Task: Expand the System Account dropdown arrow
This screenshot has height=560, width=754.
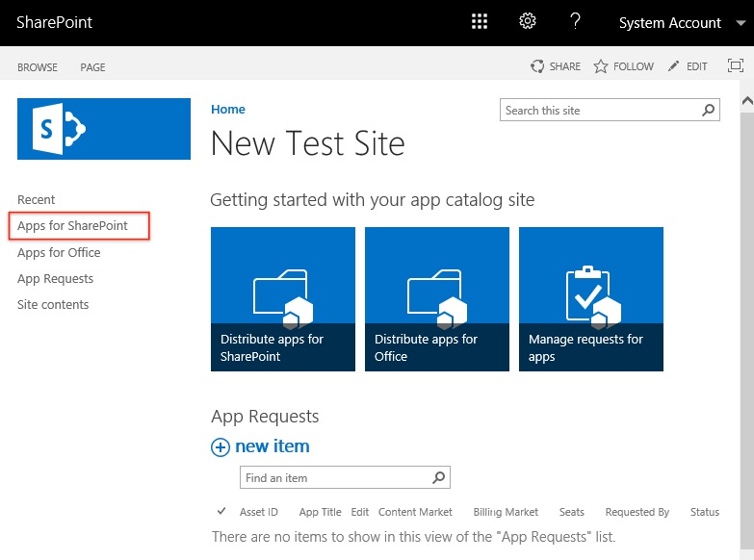Action: [741, 22]
